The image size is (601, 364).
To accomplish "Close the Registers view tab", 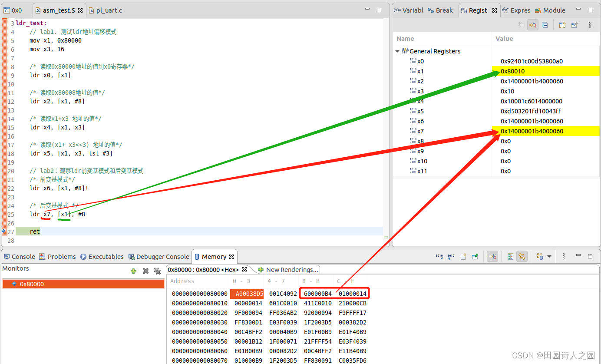I will click(x=494, y=10).
